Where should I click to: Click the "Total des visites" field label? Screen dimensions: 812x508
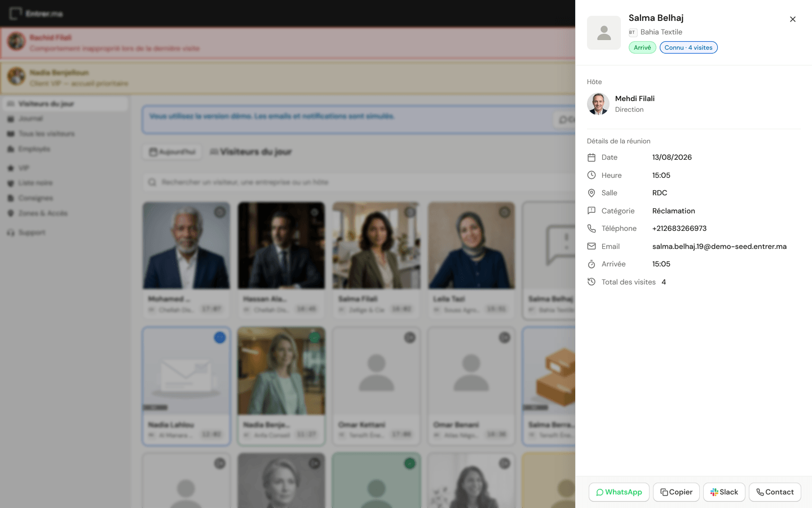click(629, 282)
